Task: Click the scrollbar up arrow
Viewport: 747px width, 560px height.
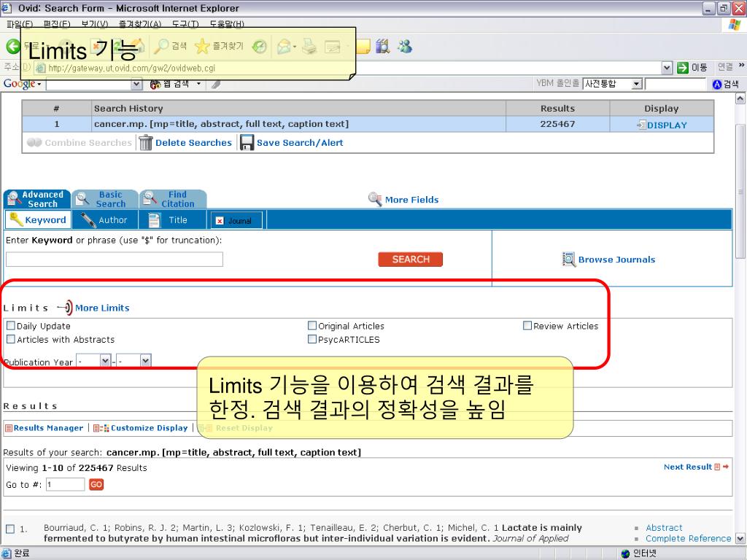Action: point(740,98)
